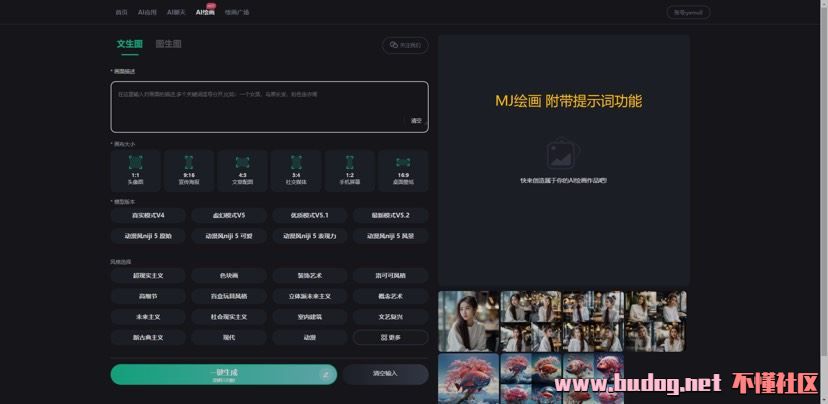Screen dimensions: 828x404
Task: Open 更多 styles grid button
Action: coord(390,337)
